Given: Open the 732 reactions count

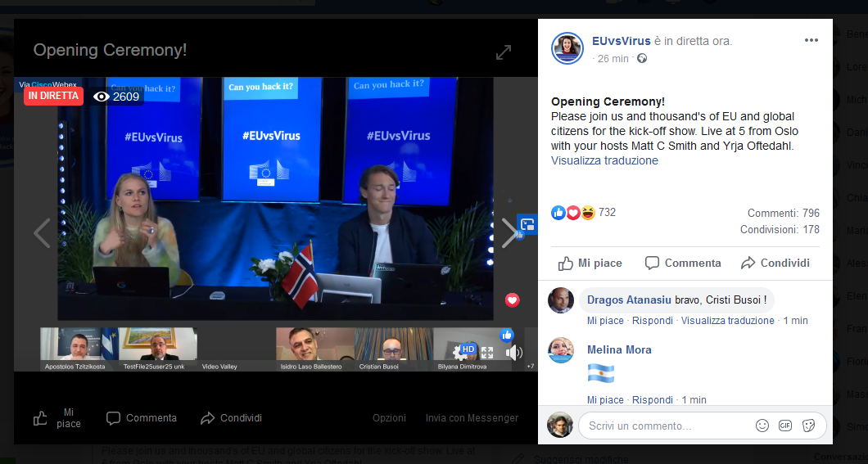Looking at the screenshot, I should tap(607, 213).
